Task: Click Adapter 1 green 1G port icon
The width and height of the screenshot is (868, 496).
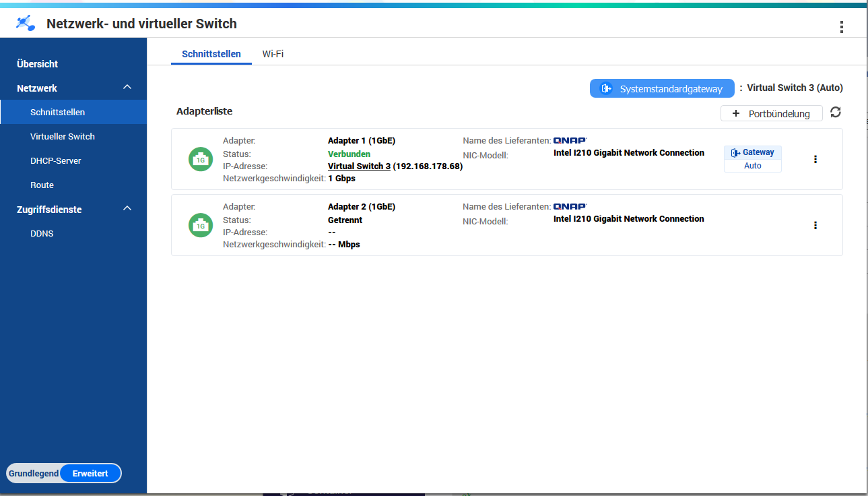Action: click(x=201, y=160)
